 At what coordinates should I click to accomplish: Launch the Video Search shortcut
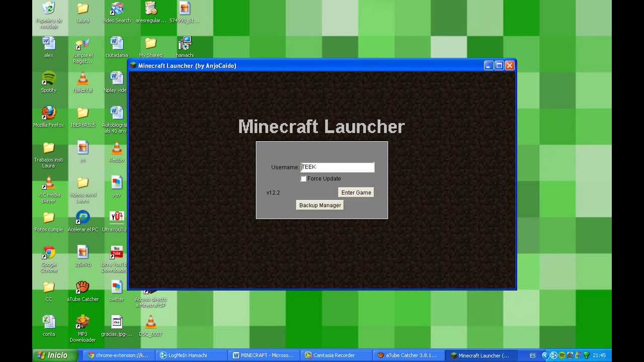pyautogui.click(x=116, y=13)
